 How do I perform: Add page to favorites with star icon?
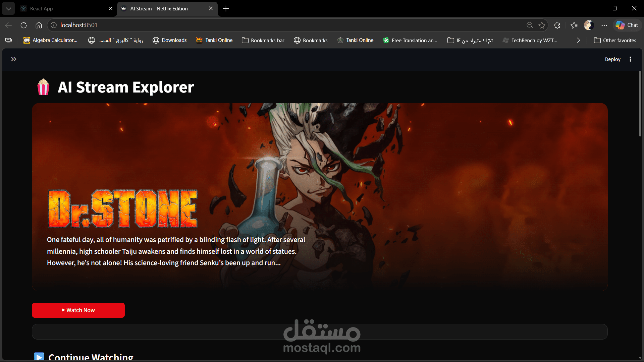(542, 25)
